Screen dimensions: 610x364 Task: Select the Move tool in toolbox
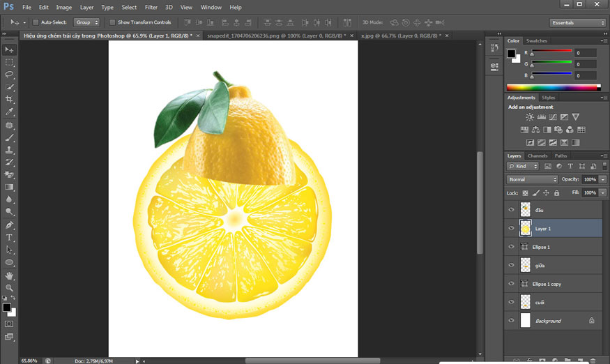[x=9, y=50]
